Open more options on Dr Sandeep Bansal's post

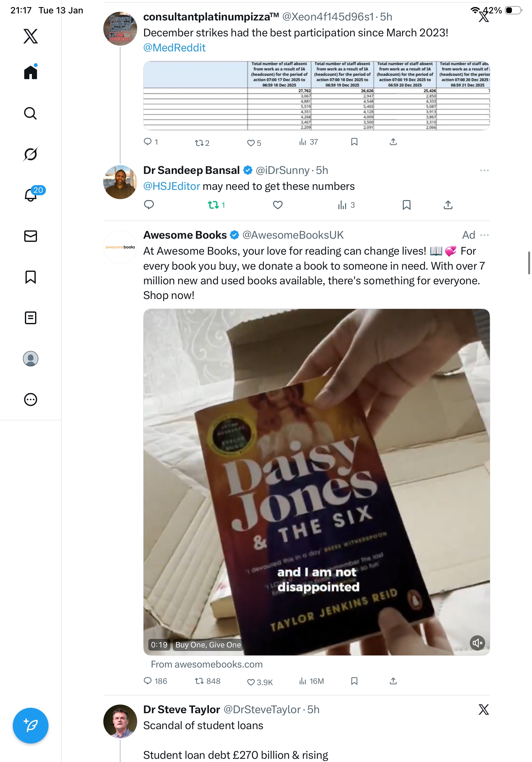click(484, 170)
